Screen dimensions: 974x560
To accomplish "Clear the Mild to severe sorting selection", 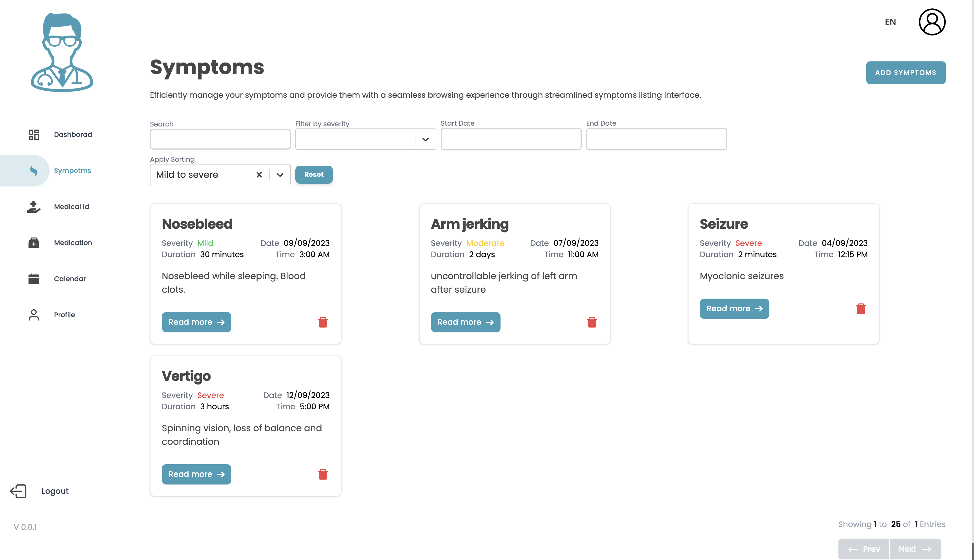I will [259, 175].
